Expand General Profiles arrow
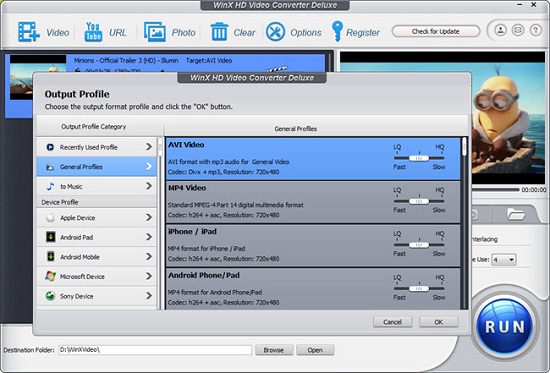 click(149, 167)
